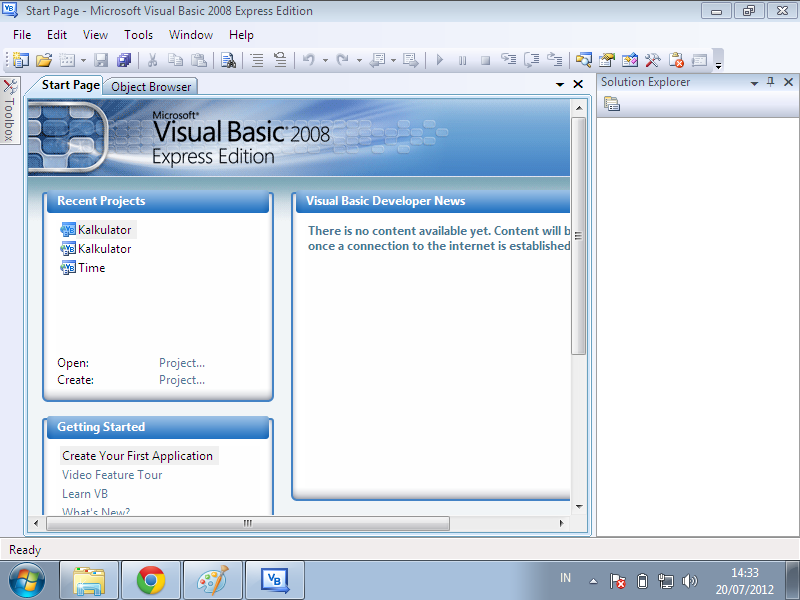The height and width of the screenshot is (600, 800).
Task: Click the Redo arrow icon
Action: click(x=342, y=60)
